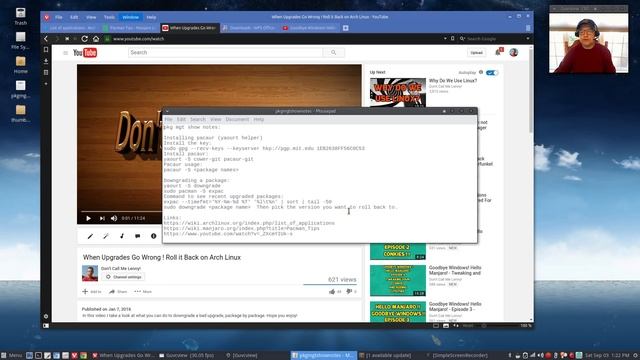Go to the browser home page
Screen dimensions: 640x360
96,39
